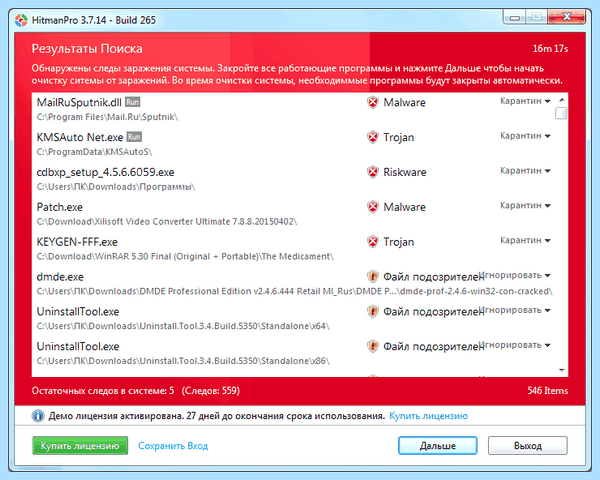Click suspicious-file shield icon for dmde.exe
This screenshot has width=600, height=480.
tap(372, 276)
